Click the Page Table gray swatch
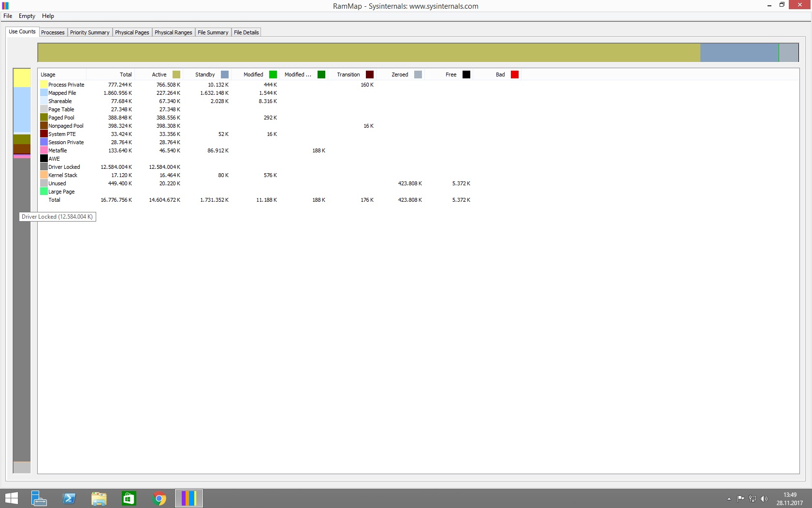The width and height of the screenshot is (812, 508). pyautogui.click(x=44, y=109)
